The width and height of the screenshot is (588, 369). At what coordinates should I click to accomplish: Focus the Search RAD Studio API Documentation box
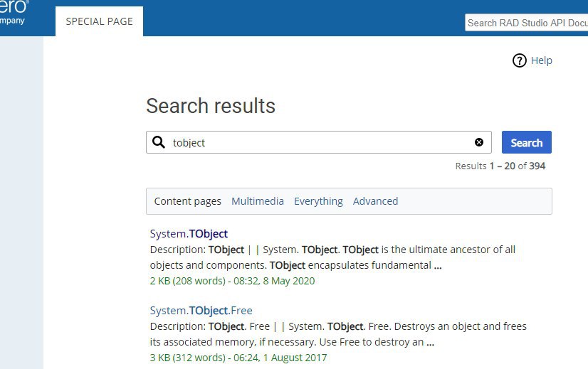click(x=527, y=23)
